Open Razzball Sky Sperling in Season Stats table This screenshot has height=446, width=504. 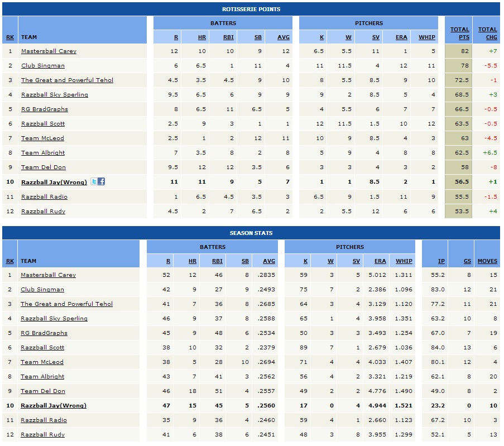pos(54,318)
